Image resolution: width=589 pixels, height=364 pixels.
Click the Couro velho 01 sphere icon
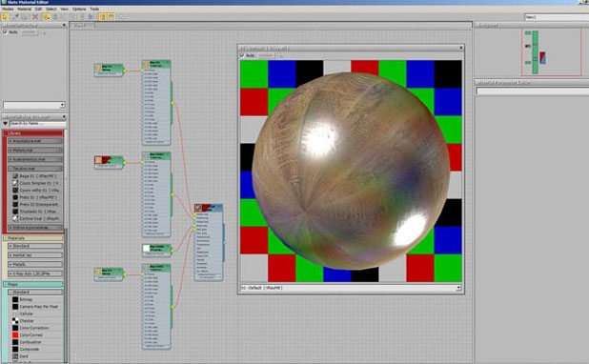[x=15, y=190]
